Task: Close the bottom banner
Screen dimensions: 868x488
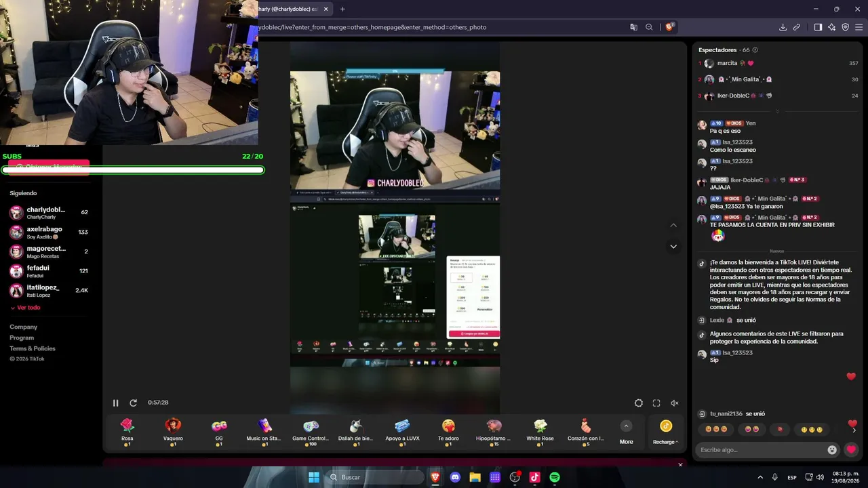Action: (x=680, y=465)
